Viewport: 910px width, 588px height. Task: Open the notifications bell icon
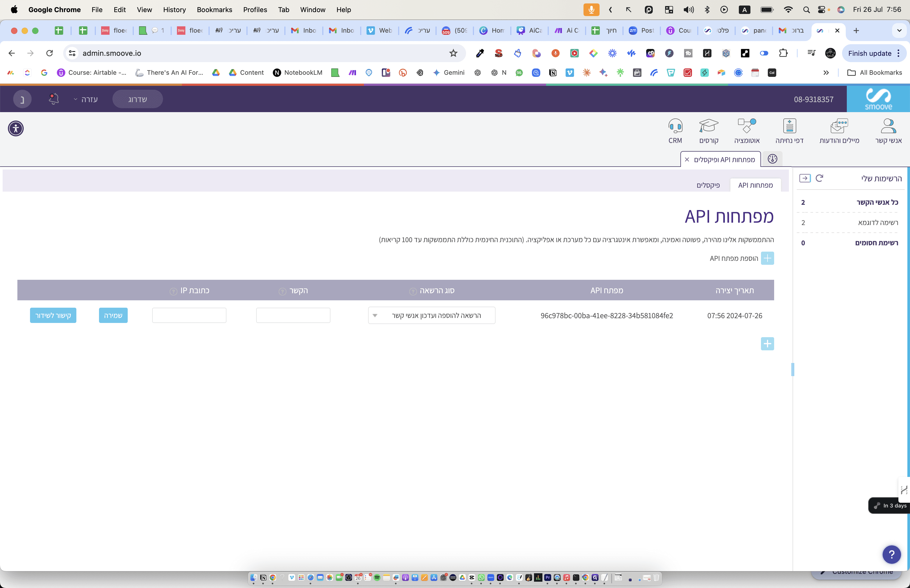coord(54,99)
